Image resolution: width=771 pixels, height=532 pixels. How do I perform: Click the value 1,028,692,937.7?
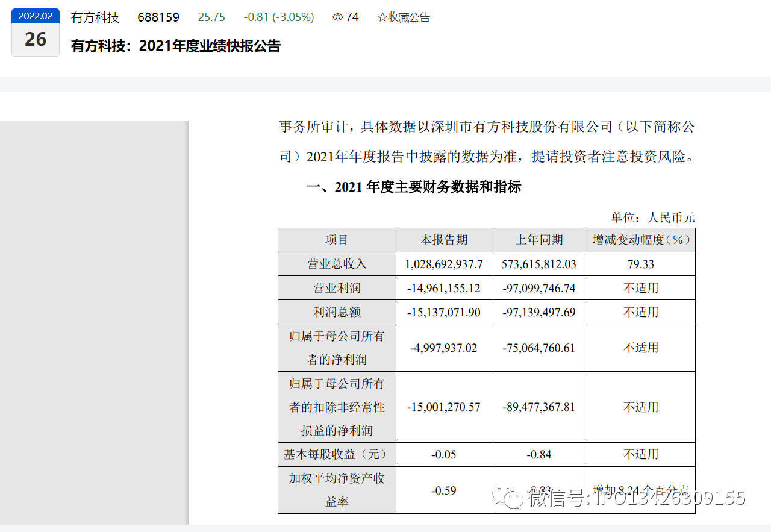(x=444, y=264)
